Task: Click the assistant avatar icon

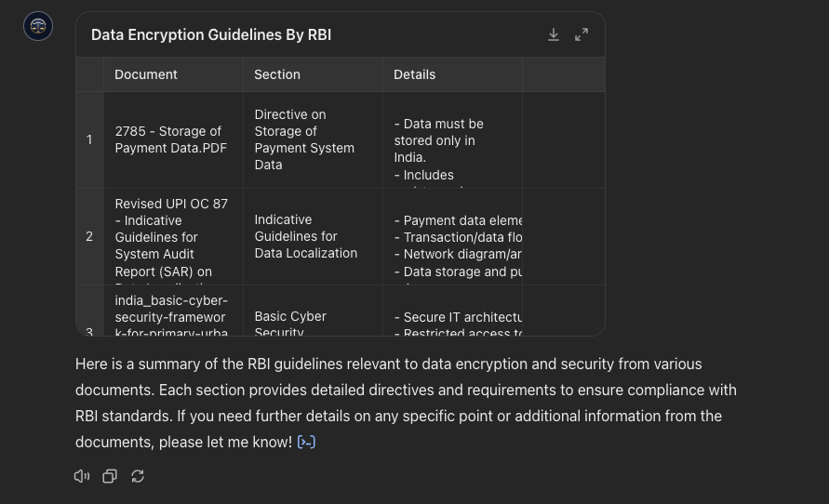Action: 38,26
